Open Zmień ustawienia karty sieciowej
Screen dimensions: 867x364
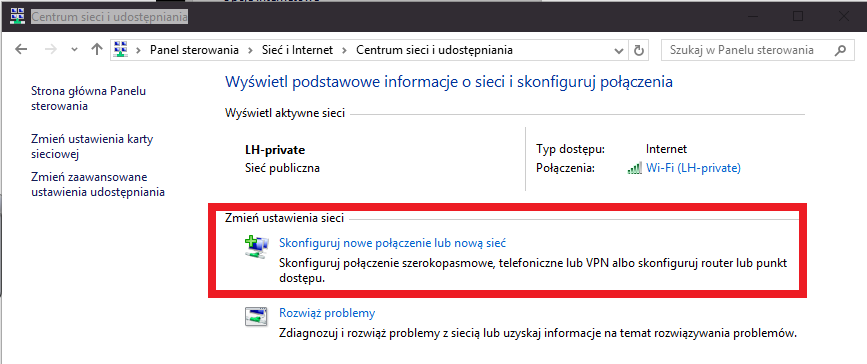(x=92, y=147)
